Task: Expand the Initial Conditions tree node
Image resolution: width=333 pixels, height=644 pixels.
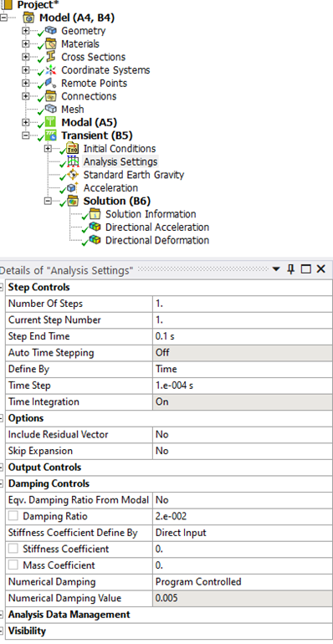Action: [48, 149]
